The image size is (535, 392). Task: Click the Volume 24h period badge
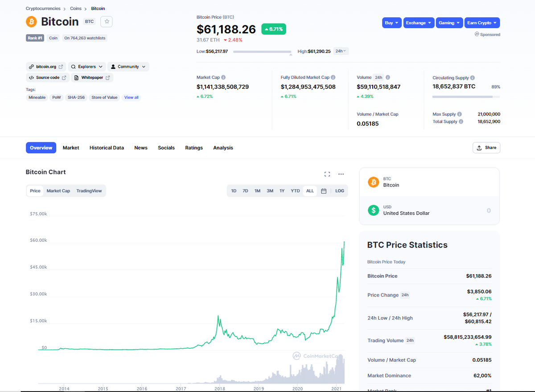tap(378, 77)
